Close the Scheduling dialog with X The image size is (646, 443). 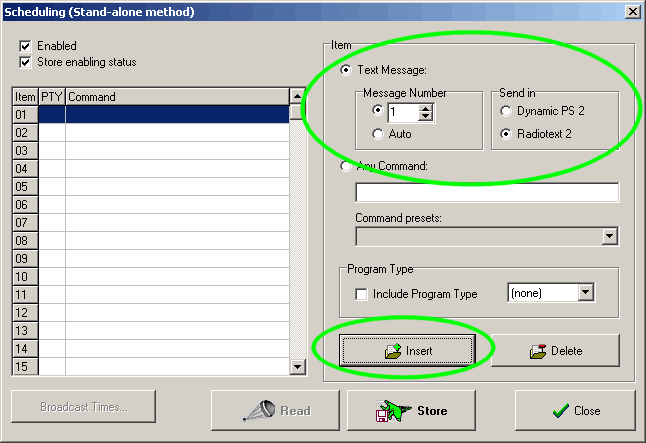click(x=632, y=12)
